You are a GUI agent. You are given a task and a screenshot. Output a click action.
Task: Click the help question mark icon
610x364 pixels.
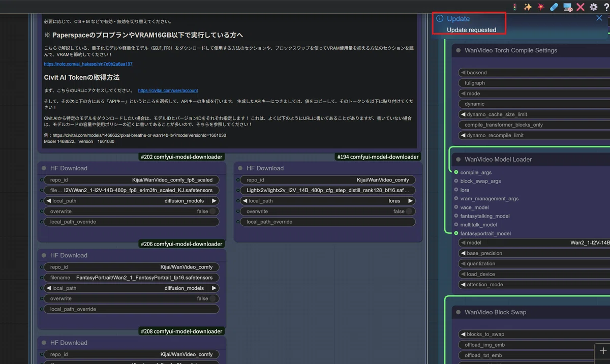point(606,7)
